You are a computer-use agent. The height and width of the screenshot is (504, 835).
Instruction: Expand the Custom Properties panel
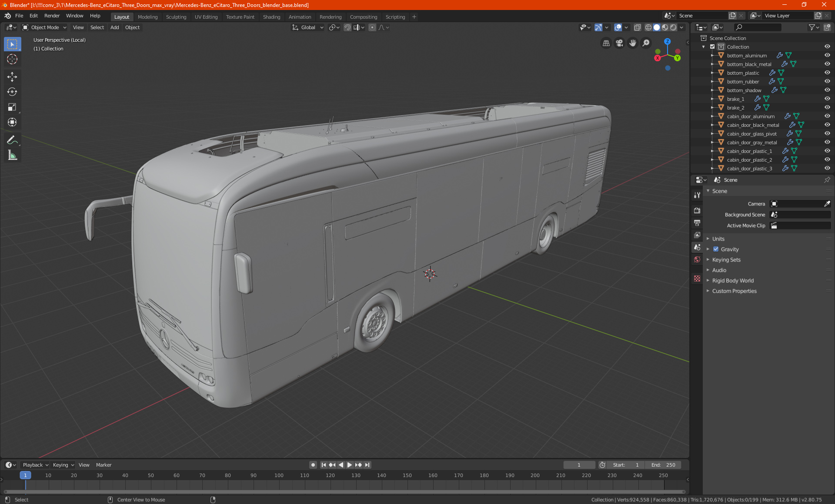(734, 291)
